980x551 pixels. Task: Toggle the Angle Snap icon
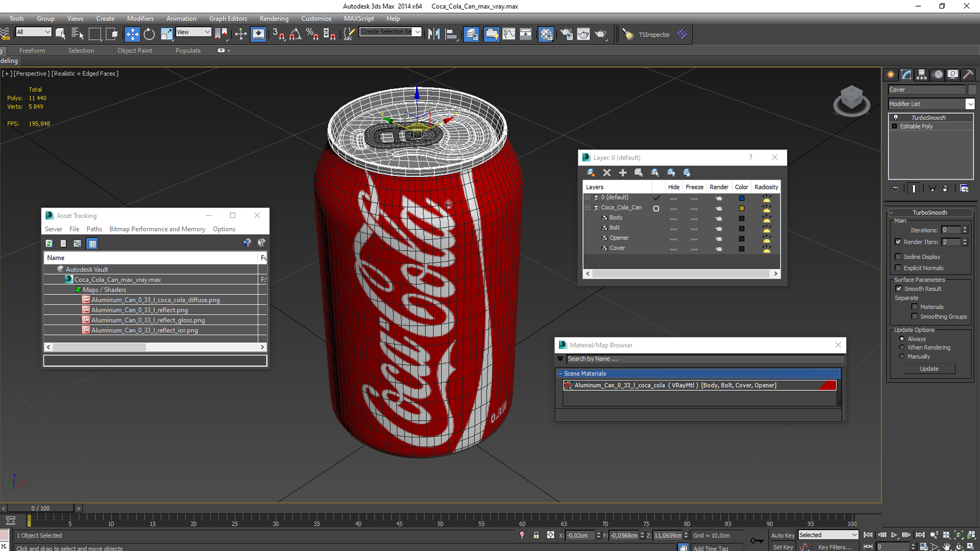point(296,34)
